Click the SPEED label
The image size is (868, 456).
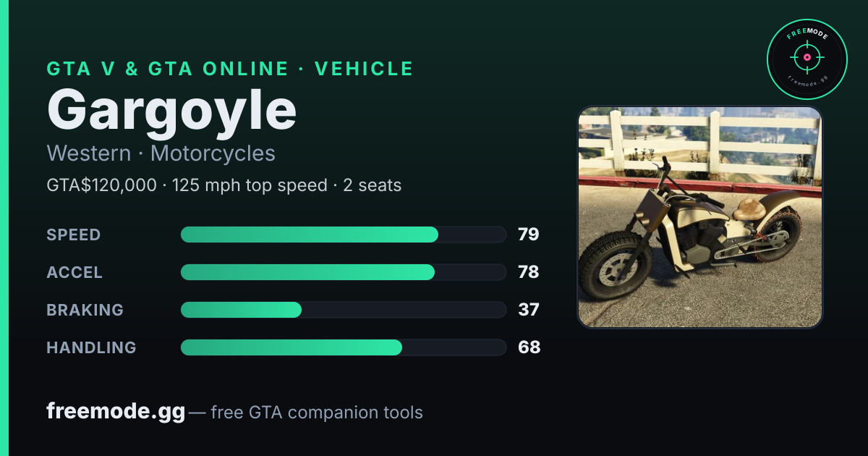tap(74, 235)
